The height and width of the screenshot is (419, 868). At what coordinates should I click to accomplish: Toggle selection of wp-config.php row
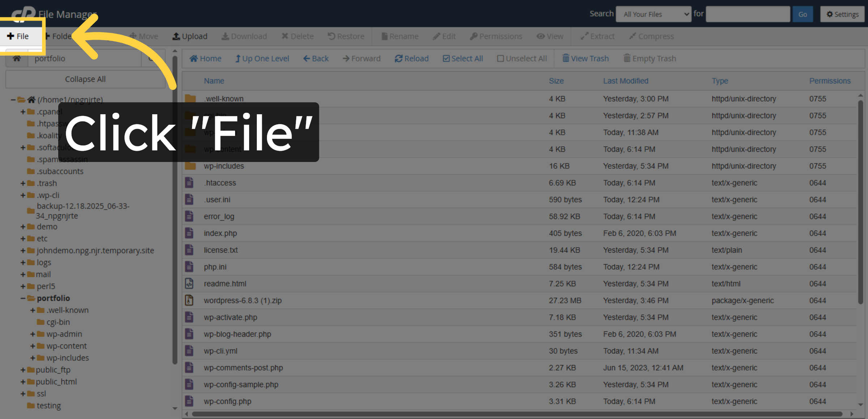tap(227, 401)
